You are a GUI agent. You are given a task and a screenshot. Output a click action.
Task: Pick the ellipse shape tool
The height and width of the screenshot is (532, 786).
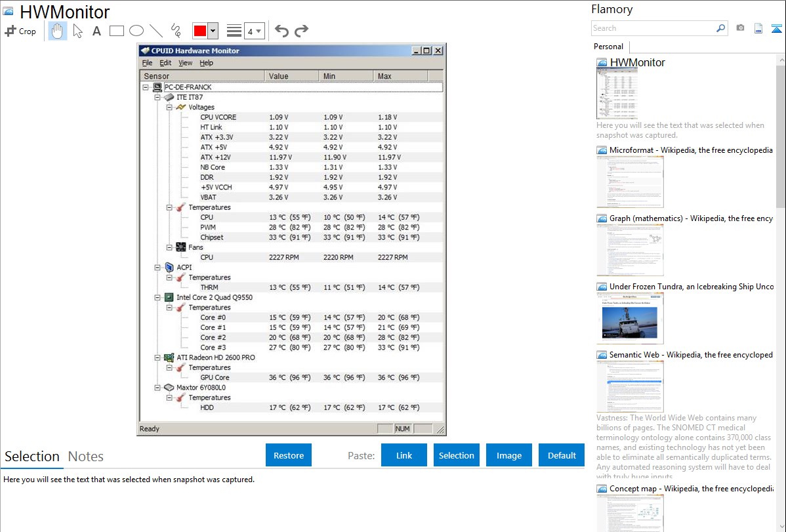point(136,31)
